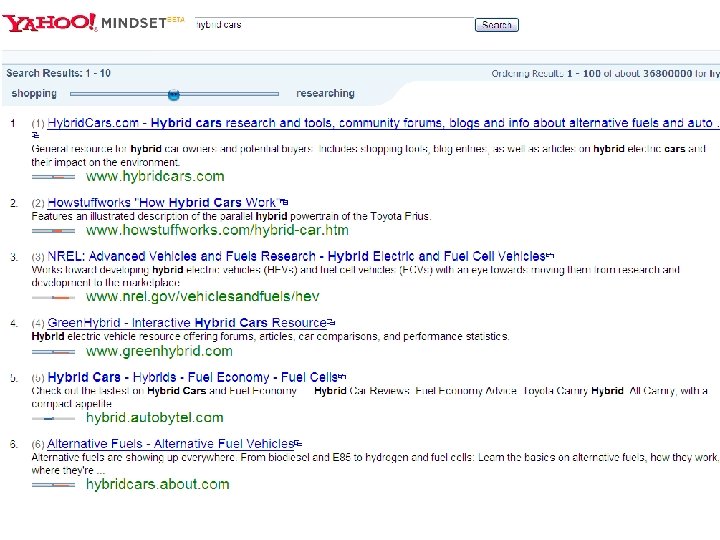Click www.nrel.gov/vehiclesandfuels/hev URL text
The width and height of the screenshot is (720, 540).
coord(202,297)
